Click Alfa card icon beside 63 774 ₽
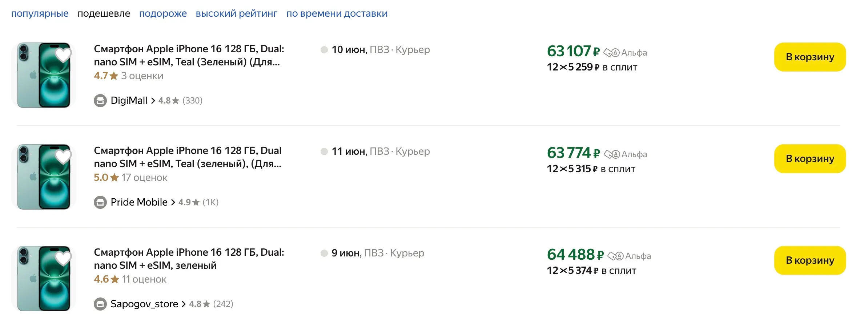868x324 pixels. tap(612, 154)
